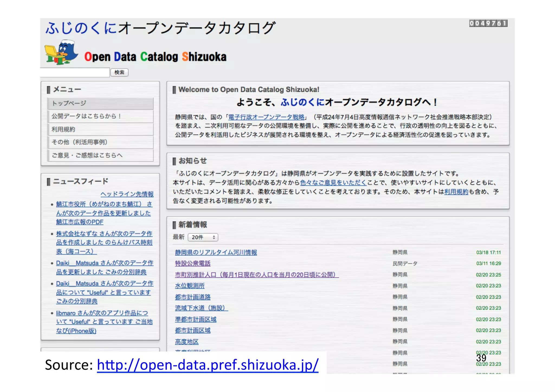Open Daiki Matsuda "Useful" feed entry
The height and width of the screenshot is (392, 555).
point(105,292)
